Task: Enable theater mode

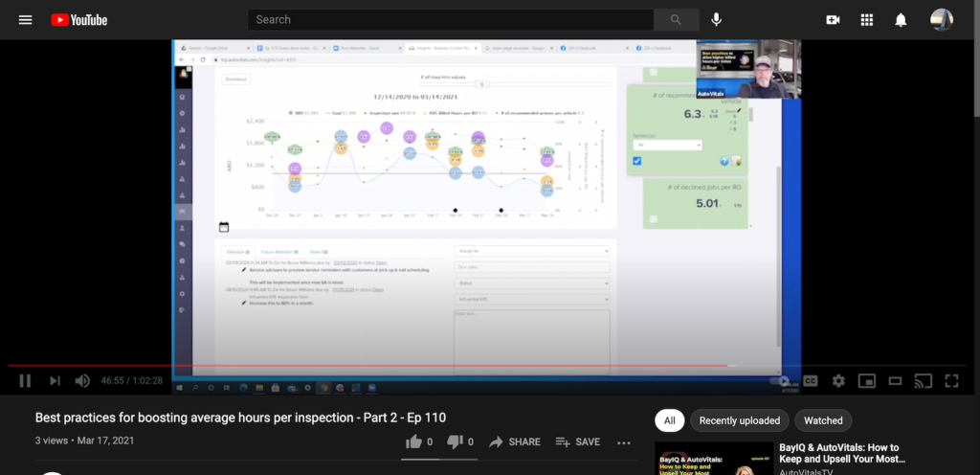Action: pos(895,380)
